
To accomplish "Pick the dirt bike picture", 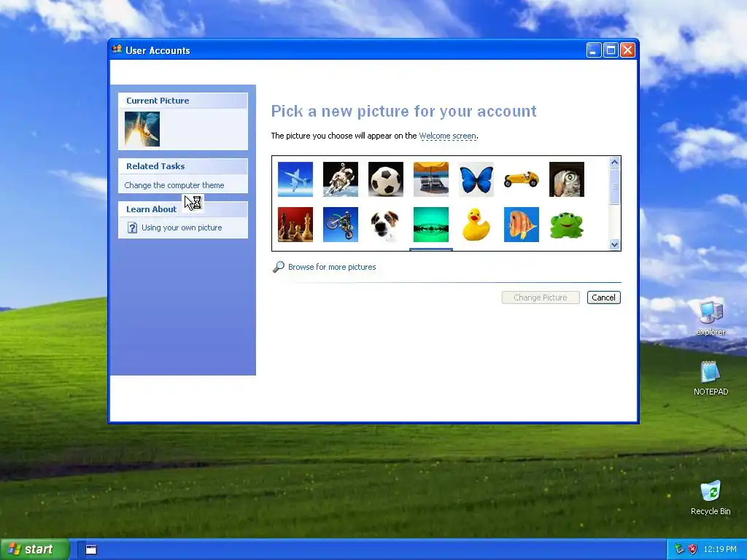I will coord(341,225).
